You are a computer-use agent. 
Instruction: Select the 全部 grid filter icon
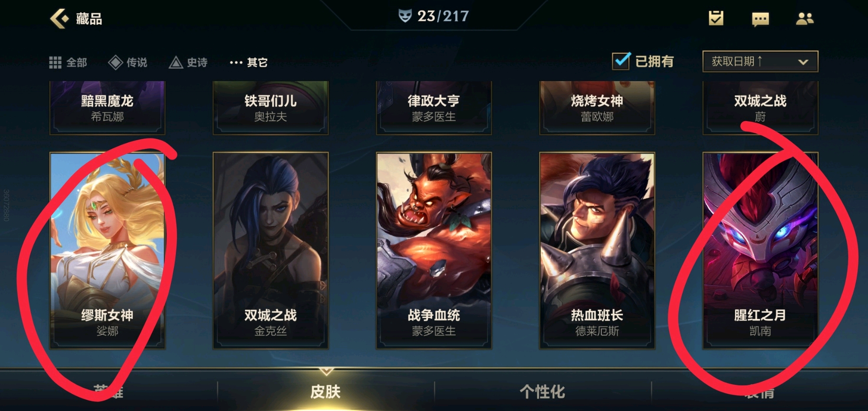pyautogui.click(x=55, y=62)
